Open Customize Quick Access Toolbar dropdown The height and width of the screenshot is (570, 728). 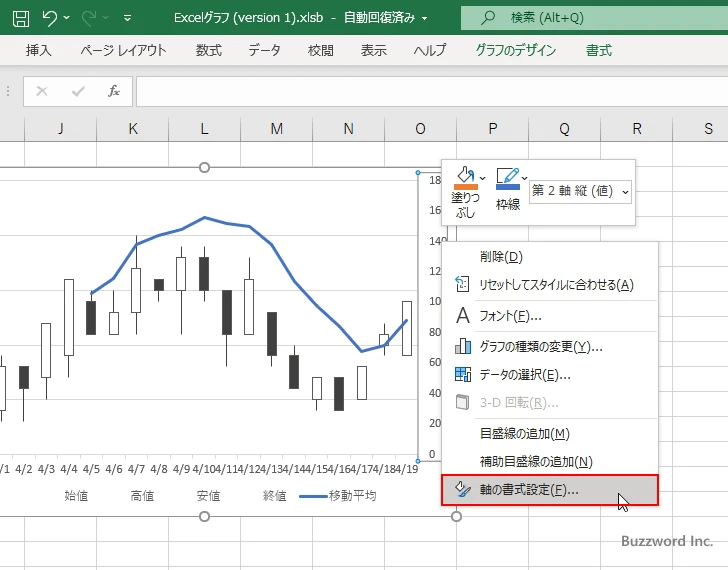(127, 18)
